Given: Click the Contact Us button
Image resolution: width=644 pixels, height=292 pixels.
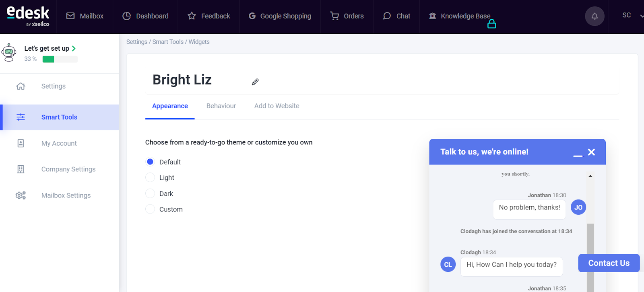Looking at the screenshot, I should tap(609, 263).
